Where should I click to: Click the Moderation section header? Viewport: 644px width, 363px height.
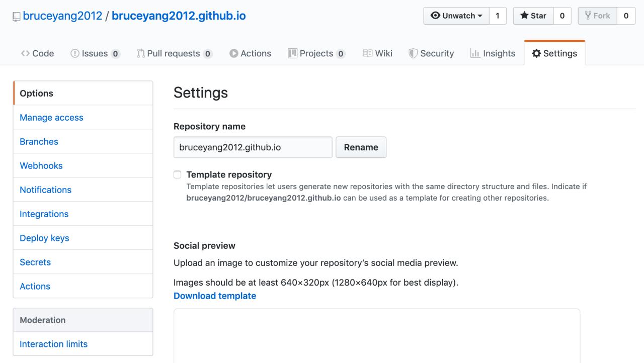(83, 320)
